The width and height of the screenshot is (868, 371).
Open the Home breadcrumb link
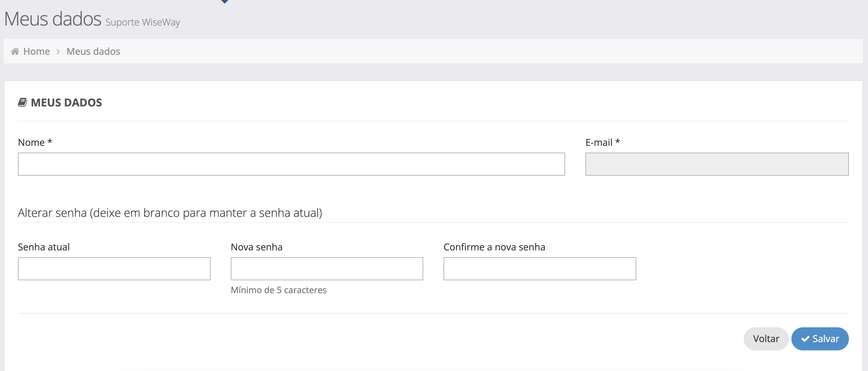[x=36, y=51]
